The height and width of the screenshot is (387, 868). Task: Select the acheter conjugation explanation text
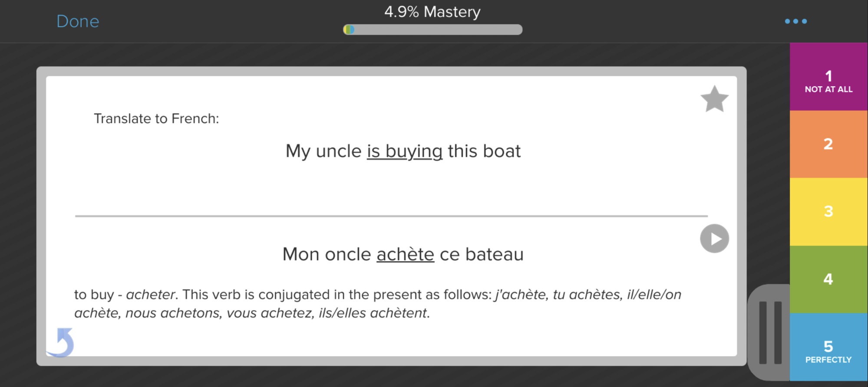click(378, 303)
